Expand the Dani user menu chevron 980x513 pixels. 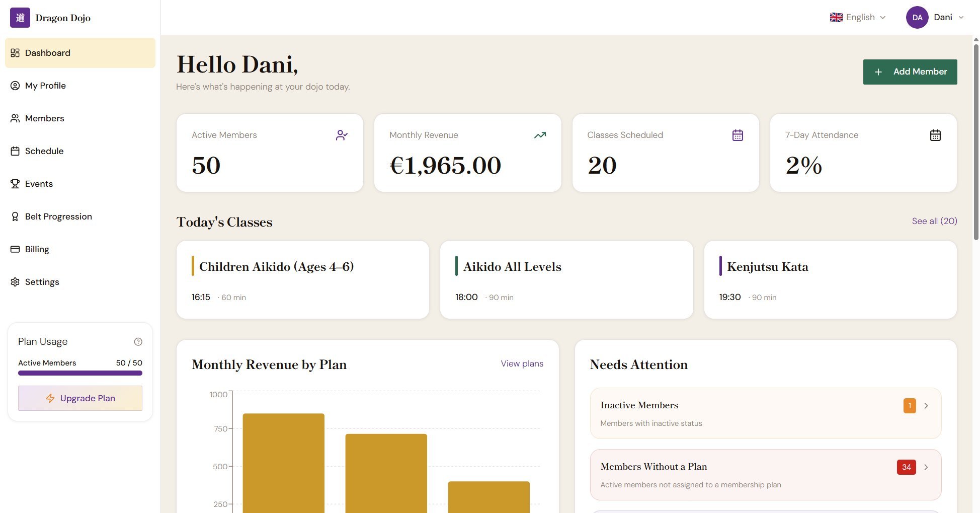961,17
